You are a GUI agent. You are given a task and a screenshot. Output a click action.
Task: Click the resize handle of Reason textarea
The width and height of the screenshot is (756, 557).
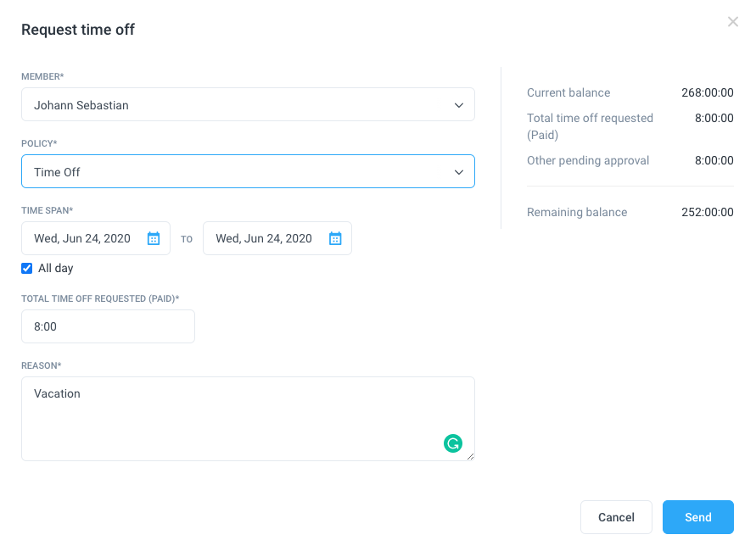tap(471, 456)
